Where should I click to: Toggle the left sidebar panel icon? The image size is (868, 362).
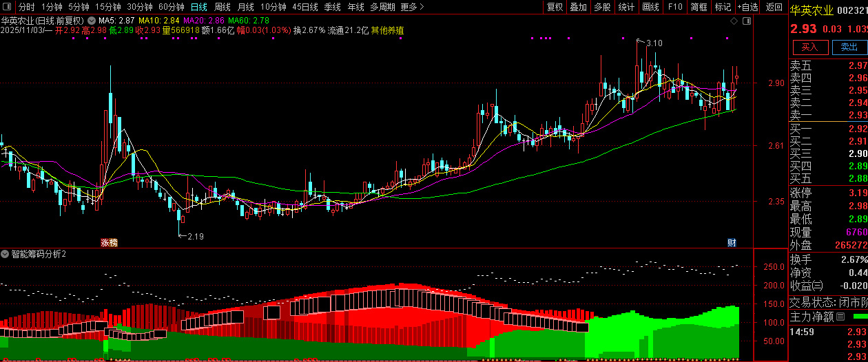(7, 7)
